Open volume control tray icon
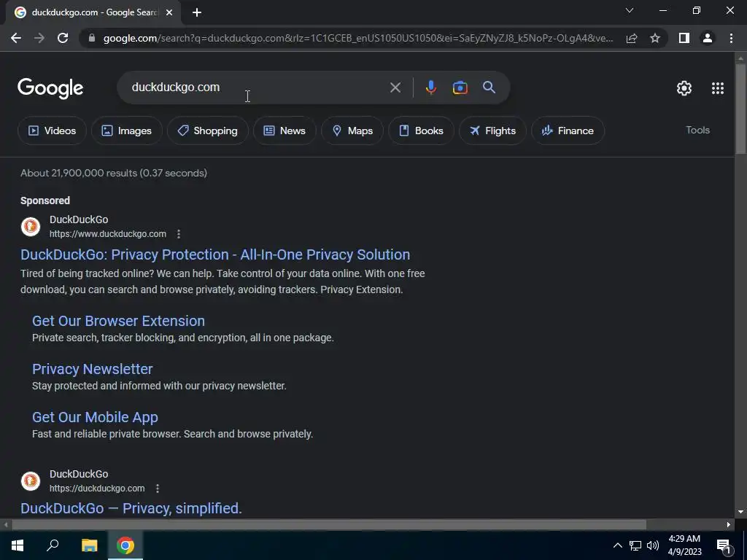The width and height of the screenshot is (747, 560). (653, 545)
